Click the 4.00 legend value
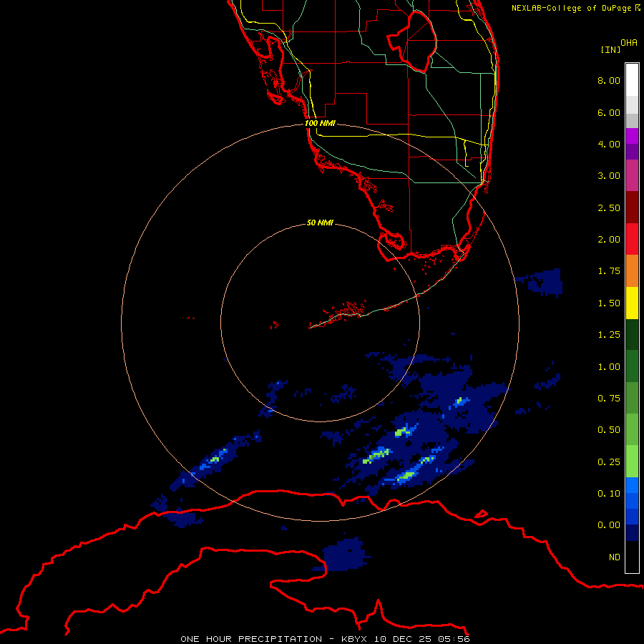Image resolution: width=644 pixels, height=644 pixels. (x=609, y=144)
